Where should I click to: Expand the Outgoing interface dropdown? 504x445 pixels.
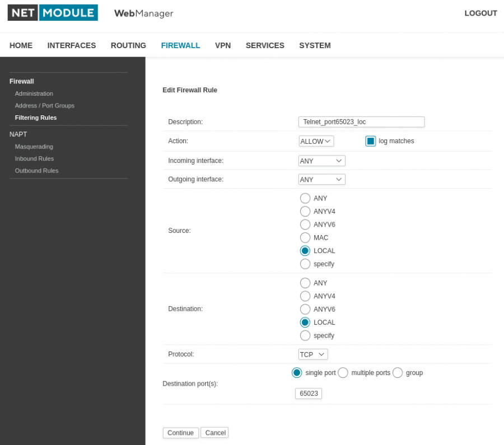(321, 179)
